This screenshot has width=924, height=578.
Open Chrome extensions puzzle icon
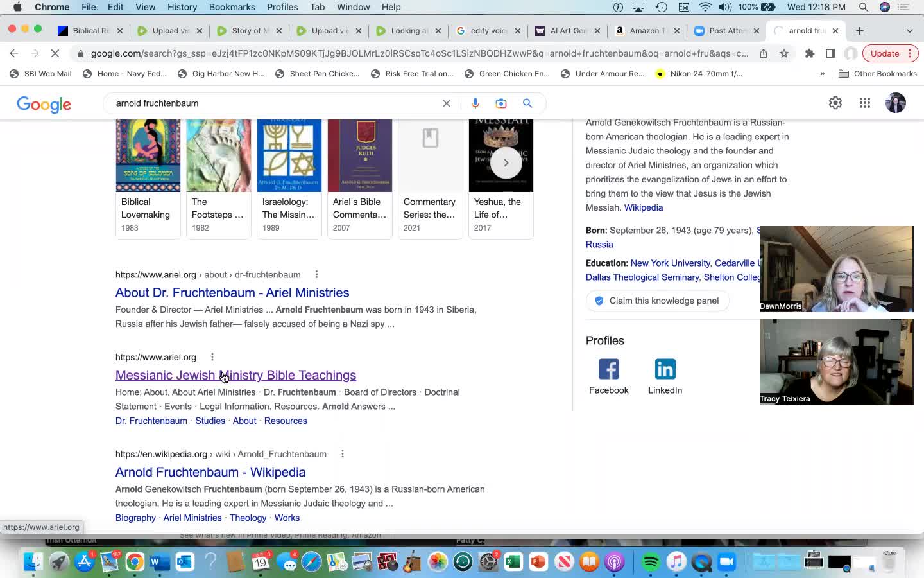[x=810, y=53]
